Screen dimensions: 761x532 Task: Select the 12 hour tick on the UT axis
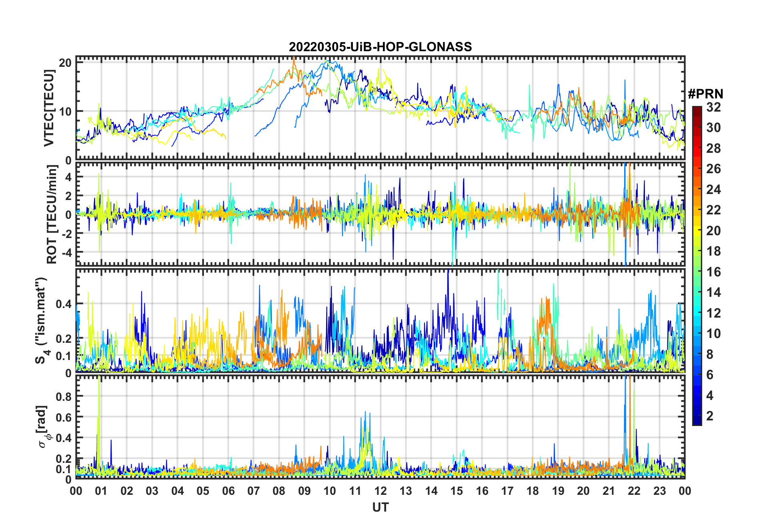(x=380, y=491)
